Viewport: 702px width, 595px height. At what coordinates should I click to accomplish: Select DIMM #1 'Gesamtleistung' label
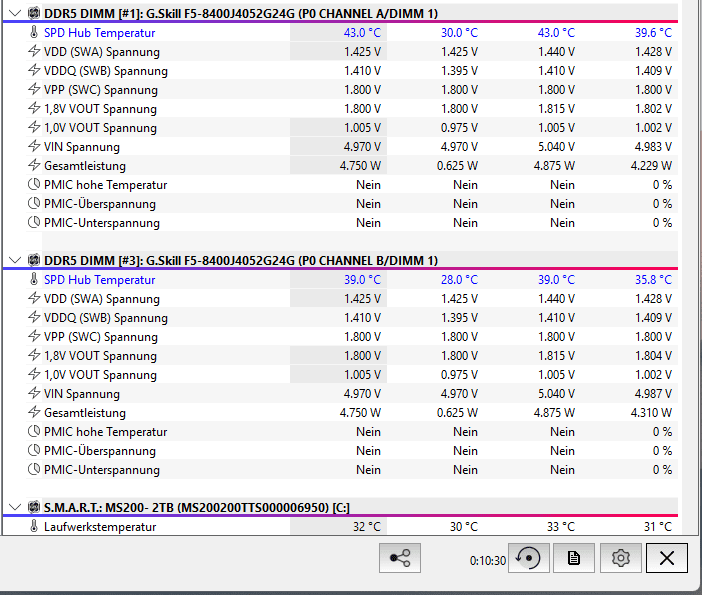85,166
